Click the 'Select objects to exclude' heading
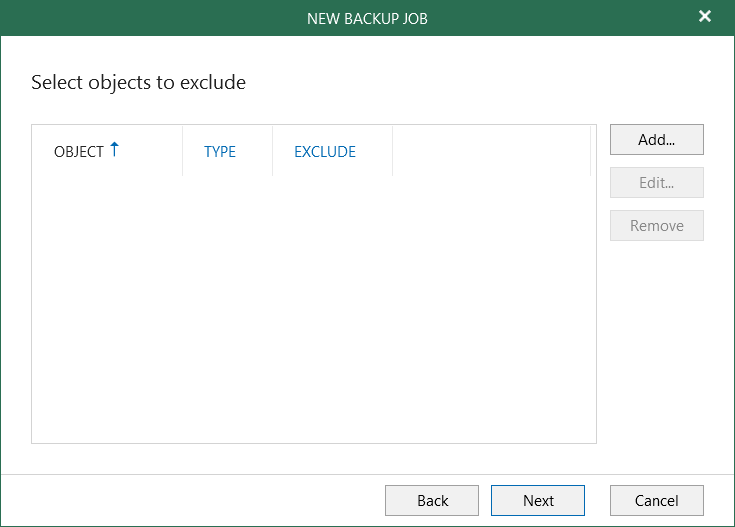 click(x=138, y=82)
